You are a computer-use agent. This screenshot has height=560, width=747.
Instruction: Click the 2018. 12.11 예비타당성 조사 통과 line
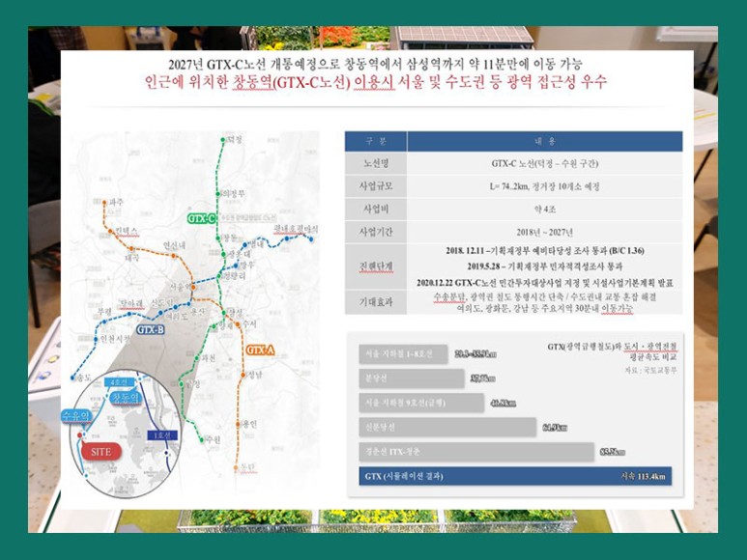(544, 251)
